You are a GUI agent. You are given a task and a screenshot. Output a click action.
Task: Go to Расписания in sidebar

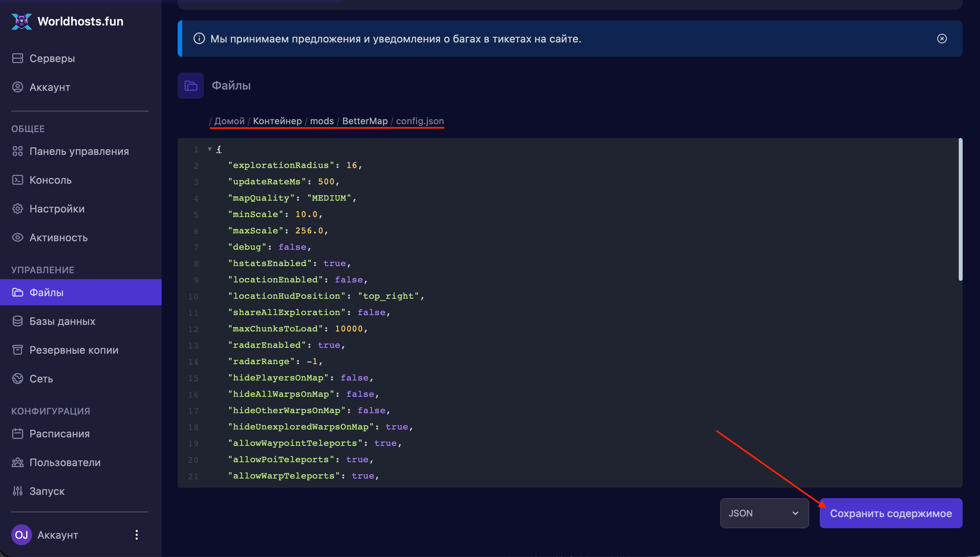pos(59,433)
